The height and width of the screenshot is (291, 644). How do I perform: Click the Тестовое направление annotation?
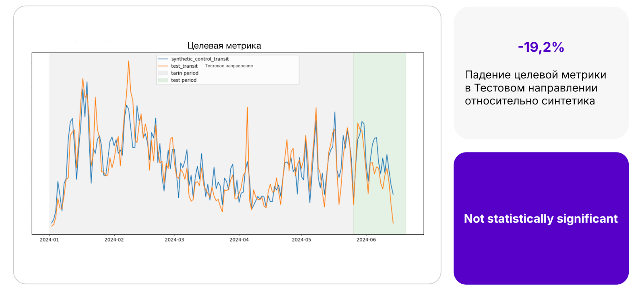pos(229,66)
